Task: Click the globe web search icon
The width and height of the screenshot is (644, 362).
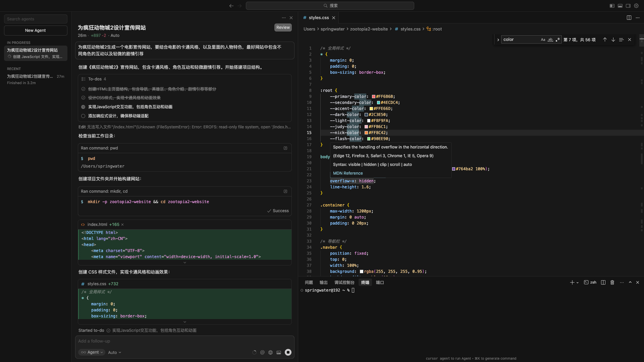Action: click(x=270, y=352)
